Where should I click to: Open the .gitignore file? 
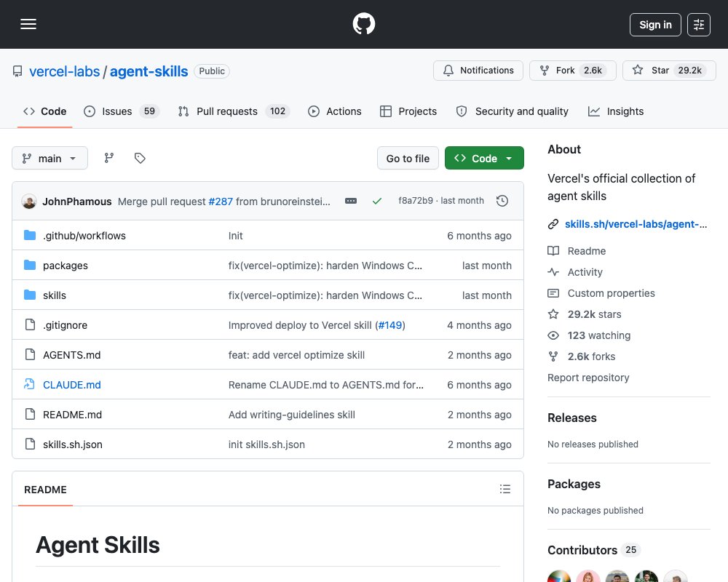coord(65,325)
